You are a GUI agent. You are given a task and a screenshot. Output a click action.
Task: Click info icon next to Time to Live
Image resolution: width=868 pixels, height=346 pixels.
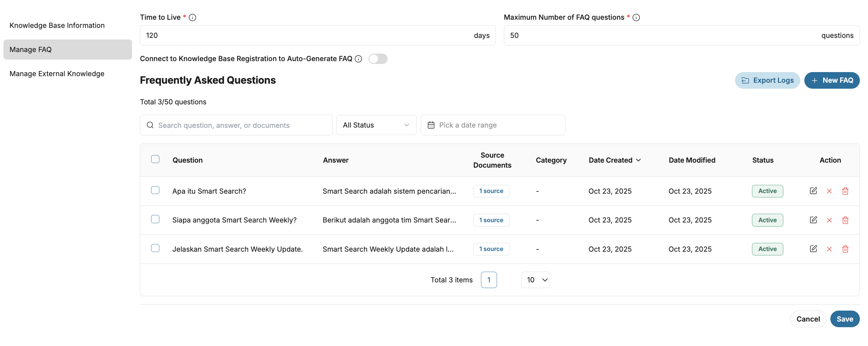(x=193, y=18)
